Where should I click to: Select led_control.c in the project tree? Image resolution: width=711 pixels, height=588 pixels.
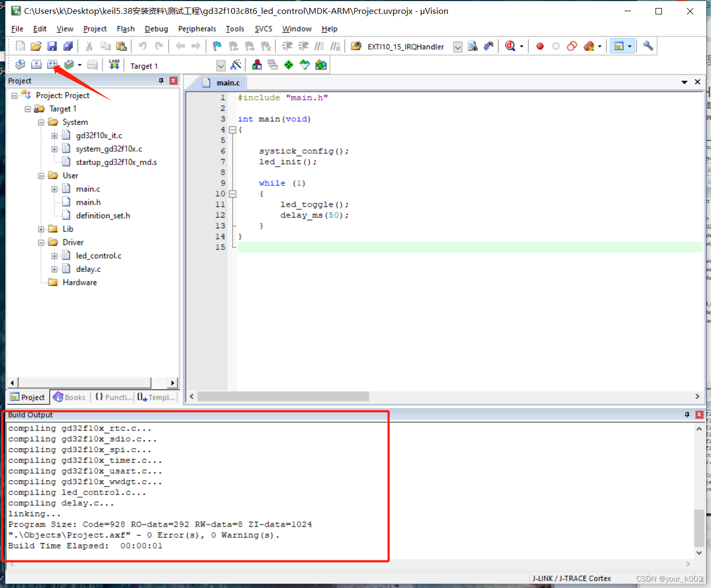[x=99, y=256]
